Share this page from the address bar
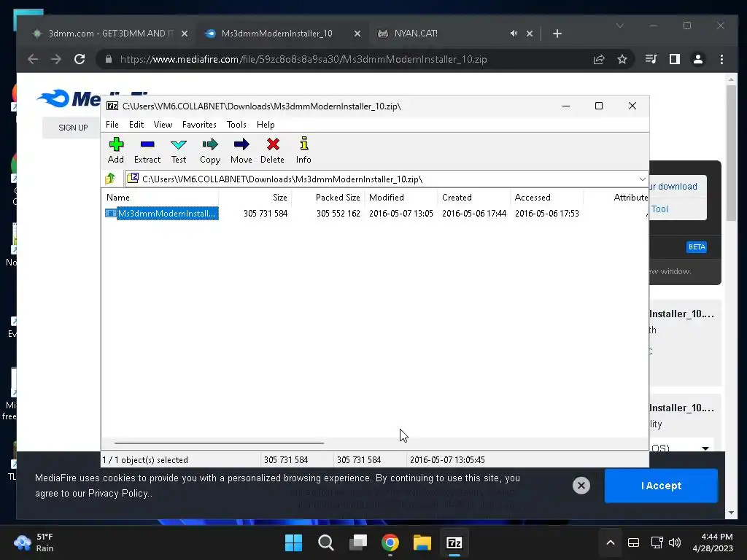This screenshot has width=747, height=560. pos(599,59)
